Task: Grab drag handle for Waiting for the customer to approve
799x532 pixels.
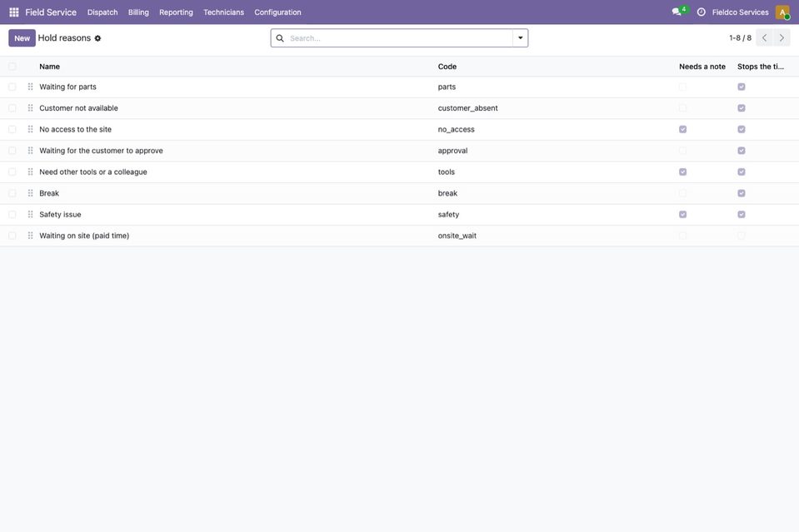Action: (x=31, y=151)
